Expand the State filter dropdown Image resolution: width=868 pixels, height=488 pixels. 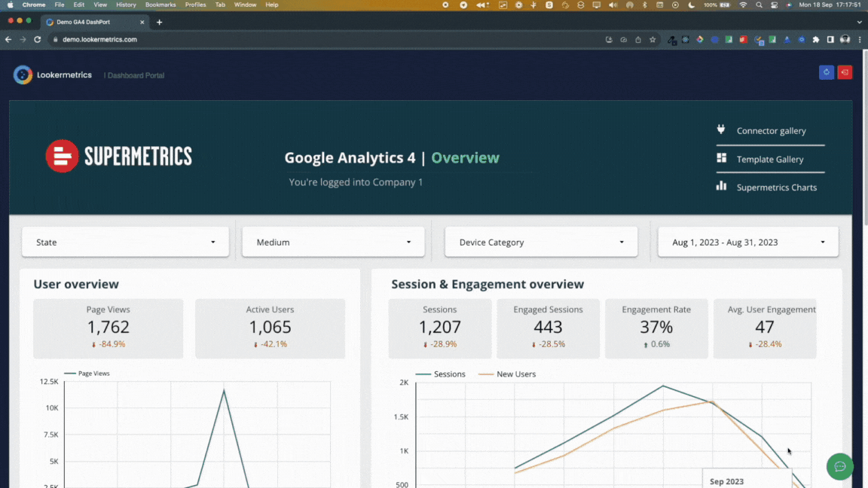[125, 242]
